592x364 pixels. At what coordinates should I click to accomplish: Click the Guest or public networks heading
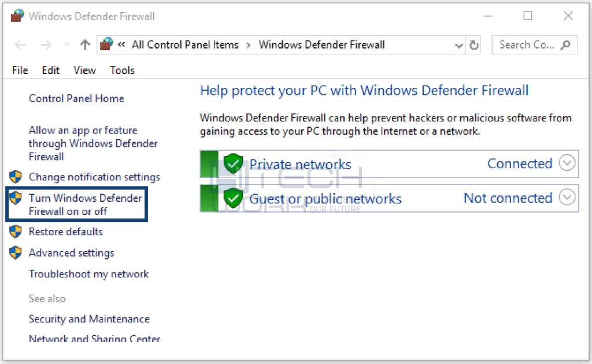pos(325,199)
